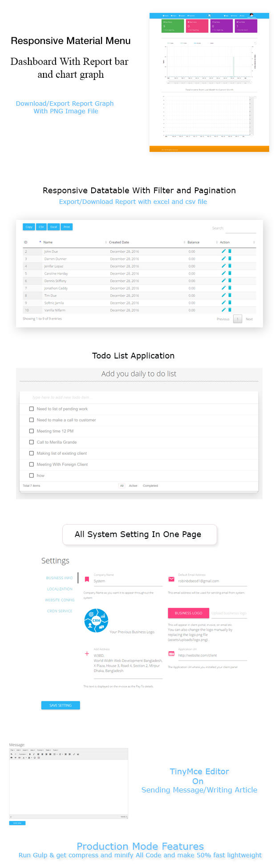Viewport: 275px width, 868px height.
Task: Check the Call to Merilla Grande todo item
Action: coord(31,442)
